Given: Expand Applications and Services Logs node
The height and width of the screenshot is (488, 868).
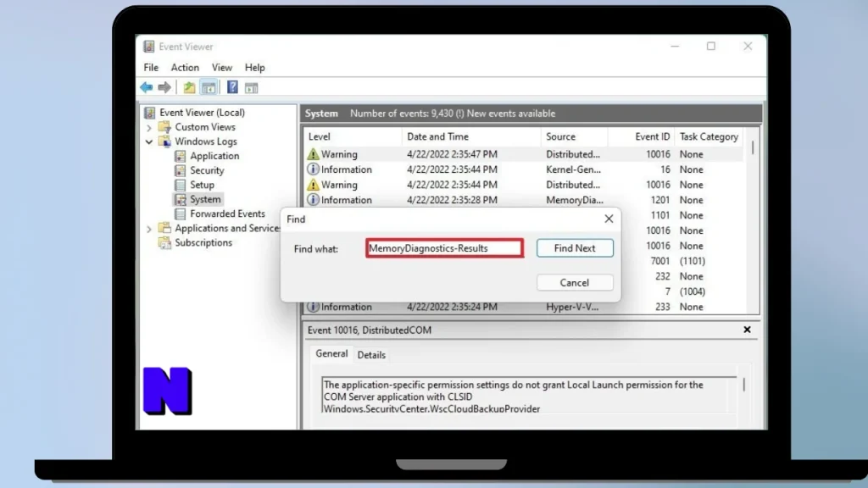Looking at the screenshot, I should 148,229.
